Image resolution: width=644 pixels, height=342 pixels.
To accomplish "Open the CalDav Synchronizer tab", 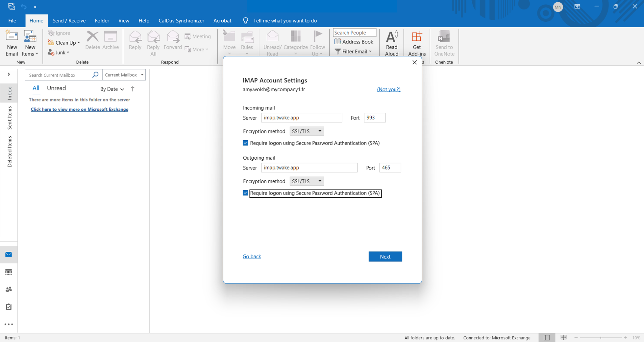I will point(181,21).
